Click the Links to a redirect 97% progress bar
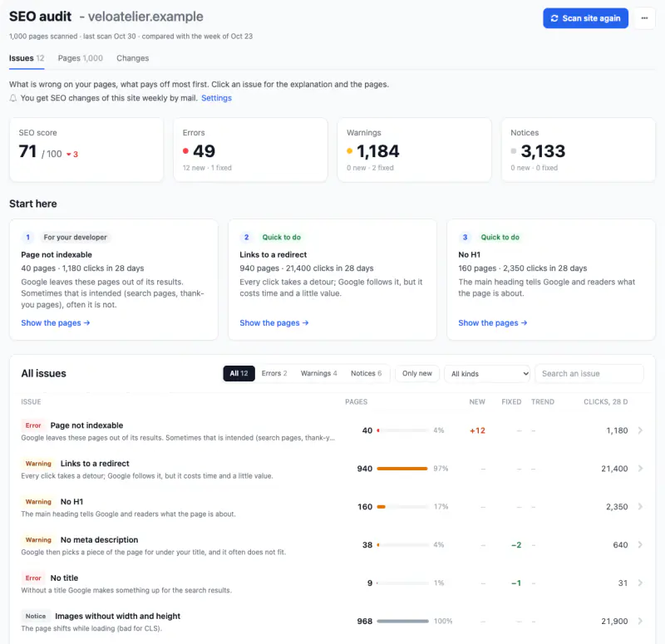Viewport: 665px width, 644px height. tap(402, 469)
